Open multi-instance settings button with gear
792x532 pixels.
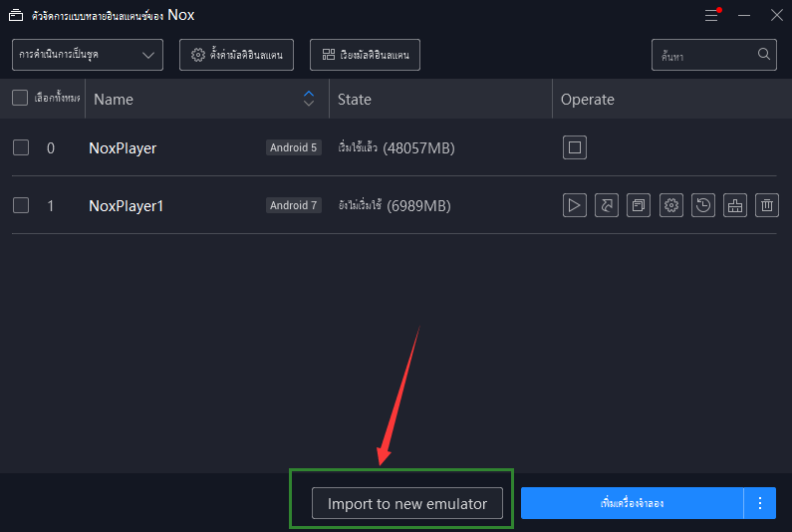[x=237, y=55]
